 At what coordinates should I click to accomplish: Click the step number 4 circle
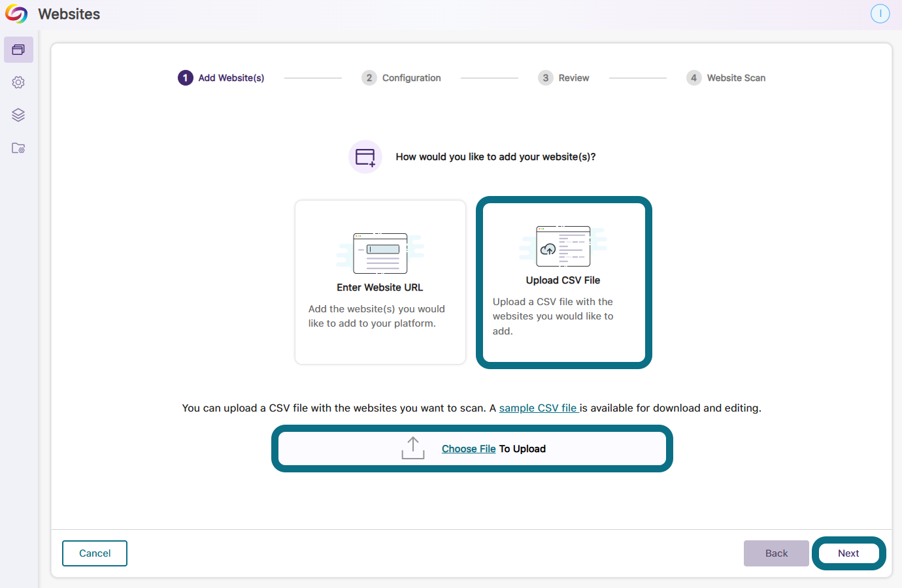[x=694, y=78]
